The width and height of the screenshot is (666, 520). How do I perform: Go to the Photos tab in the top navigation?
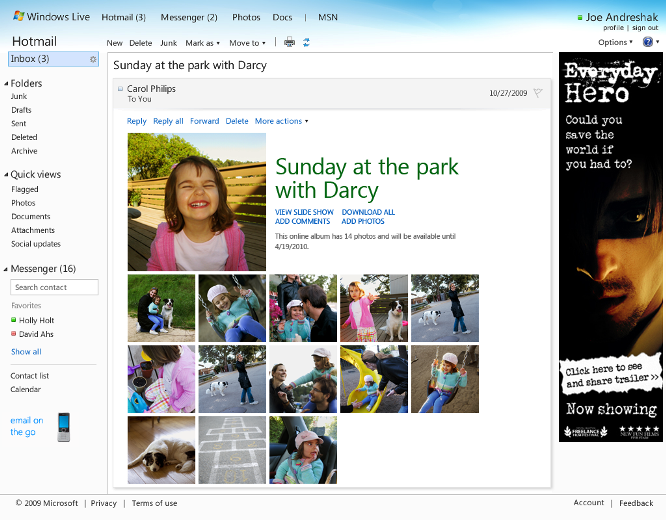(x=246, y=17)
